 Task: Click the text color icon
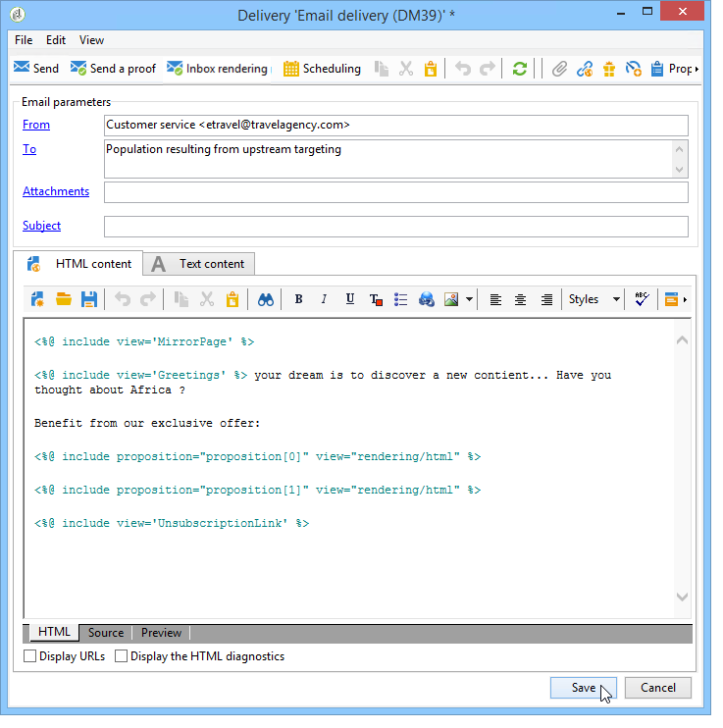(x=376, y=299)
